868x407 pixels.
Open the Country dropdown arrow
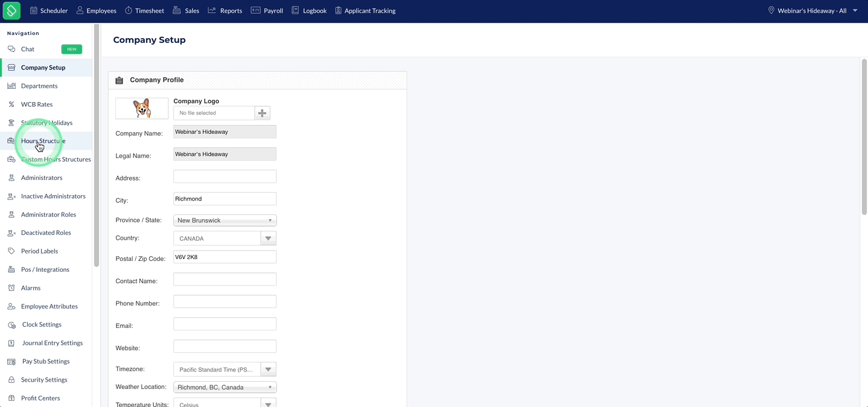coord(268,239)
